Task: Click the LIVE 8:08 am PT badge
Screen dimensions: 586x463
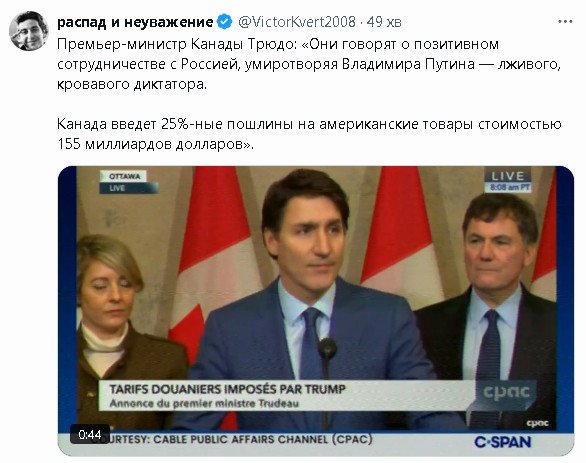Action: coord(508,181)
